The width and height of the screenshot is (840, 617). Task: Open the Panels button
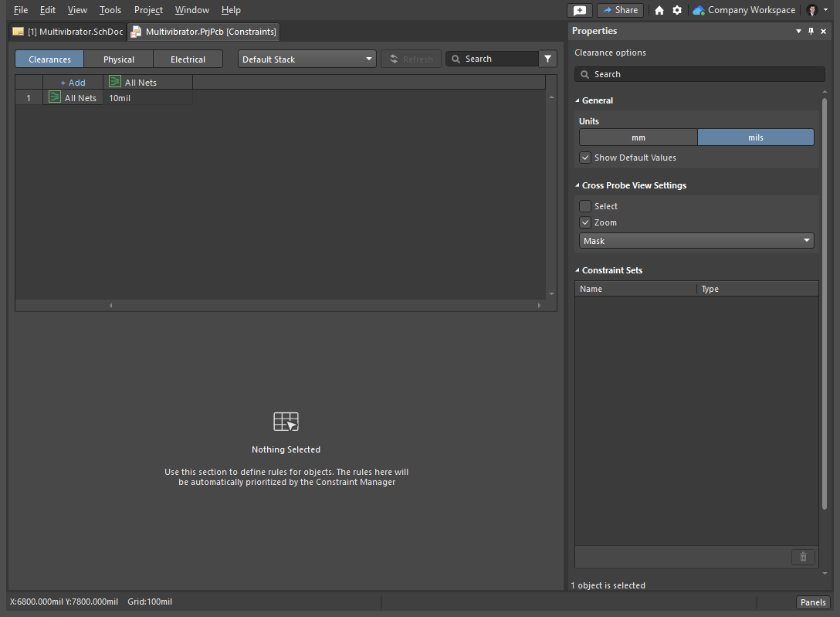point(813,602)
